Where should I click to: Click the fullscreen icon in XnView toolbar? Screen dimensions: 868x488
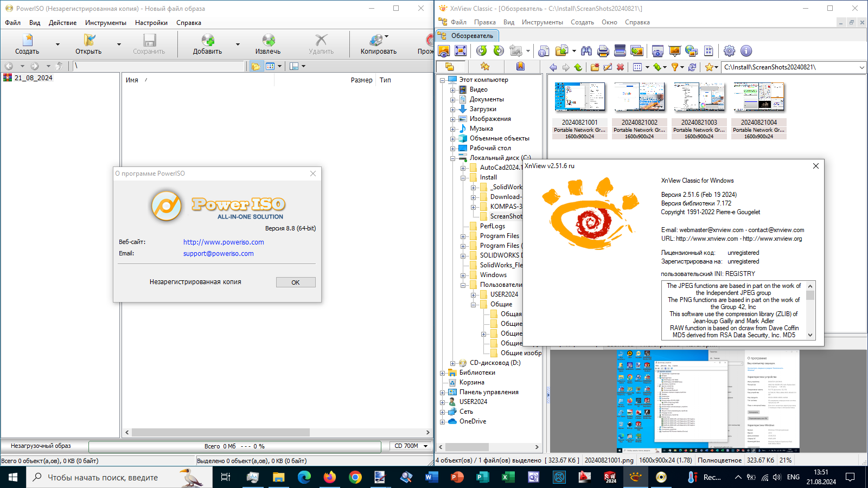pyautogui.click(x=461, y=51)
